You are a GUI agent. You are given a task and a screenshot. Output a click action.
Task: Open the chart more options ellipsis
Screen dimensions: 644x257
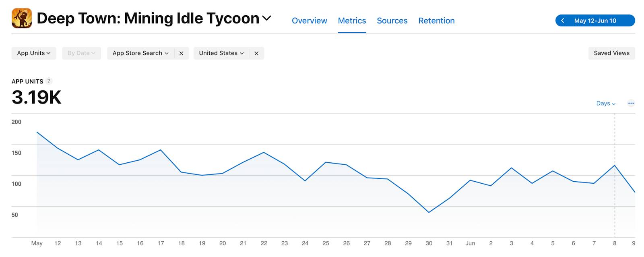click(631, 104)
